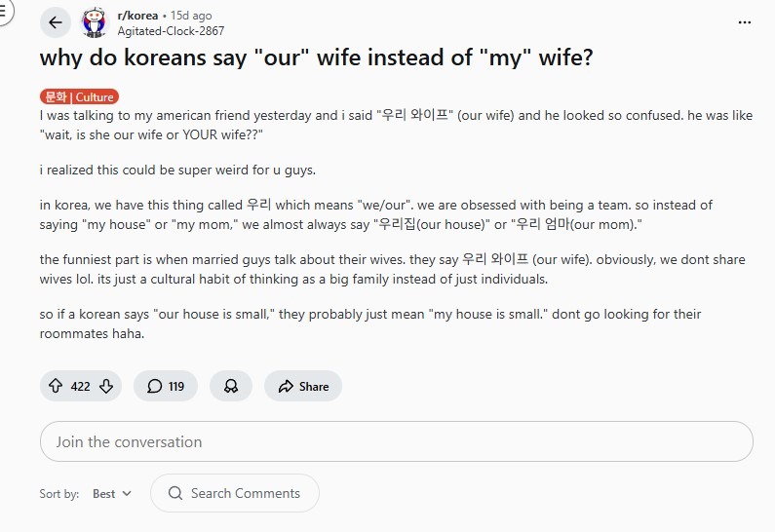Image resolution: width=775 pixels, height=532 pixels.
Task: Open user Agitated-Clock-2867's profile
Action: [170, 30]
